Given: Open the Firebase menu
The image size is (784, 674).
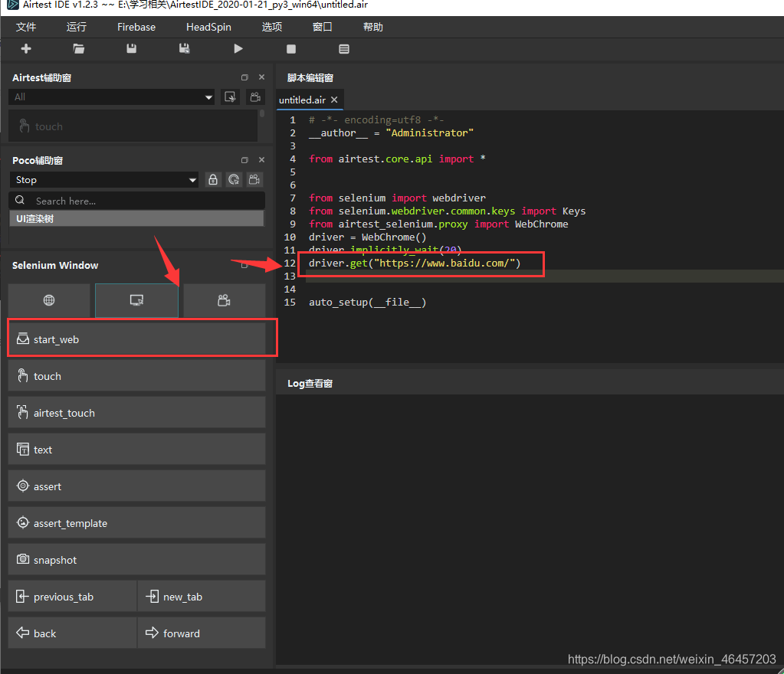Looking at the screenshot, I should click(136, 27).
